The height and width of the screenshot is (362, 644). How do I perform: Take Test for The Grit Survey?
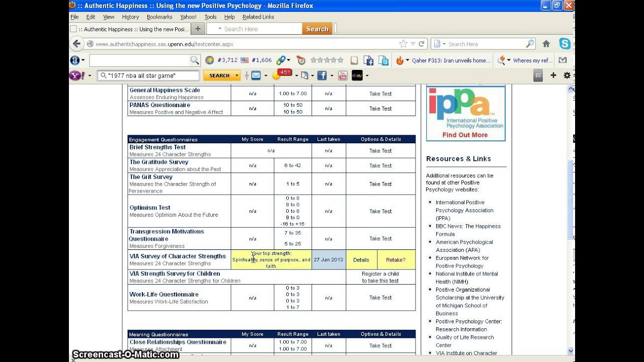click(380, 184)
